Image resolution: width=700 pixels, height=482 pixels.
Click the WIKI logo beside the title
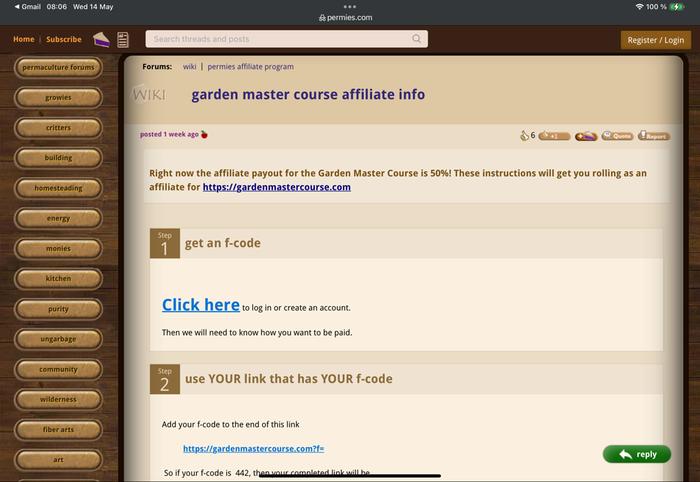[149, 94]
